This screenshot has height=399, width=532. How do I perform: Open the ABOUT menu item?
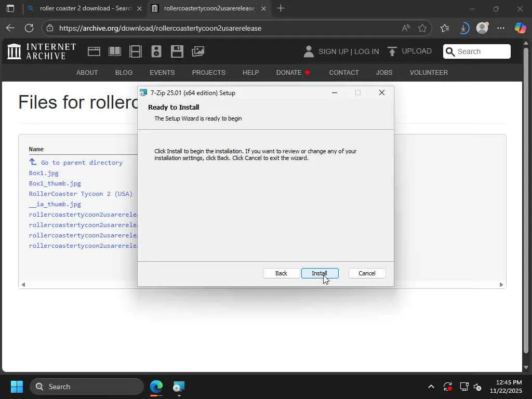87,73
